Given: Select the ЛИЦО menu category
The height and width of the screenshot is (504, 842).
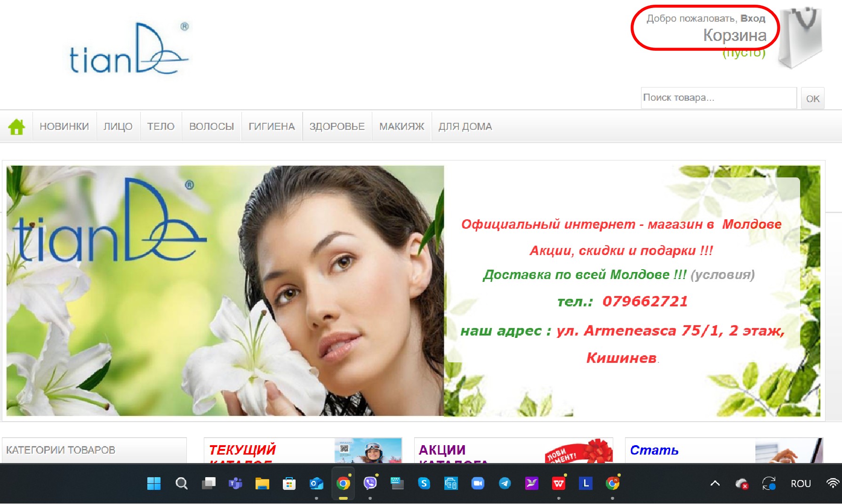Looking at the screenshot, I should (x=118, y=127).
